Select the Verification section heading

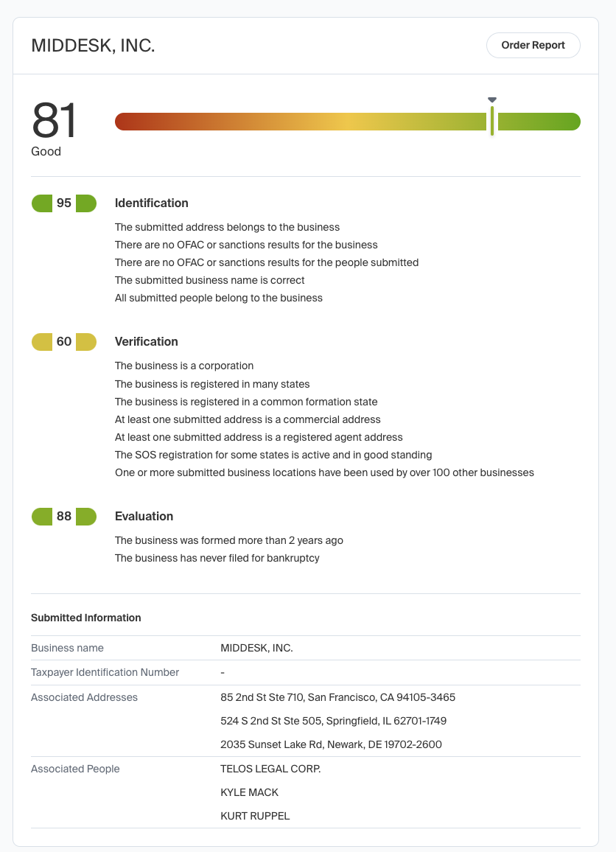pos(146,342)
